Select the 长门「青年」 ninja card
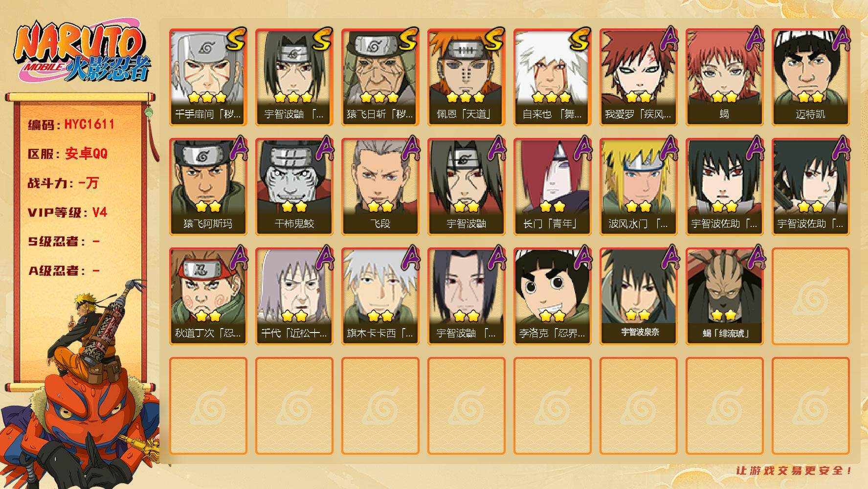Viewport: 868px width, 489px height. [x=552, y=187]
